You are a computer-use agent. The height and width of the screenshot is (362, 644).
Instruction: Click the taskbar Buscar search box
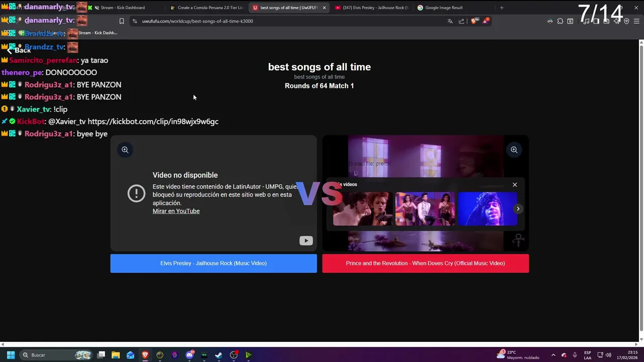pyautogui.click(x=56, y=355)
